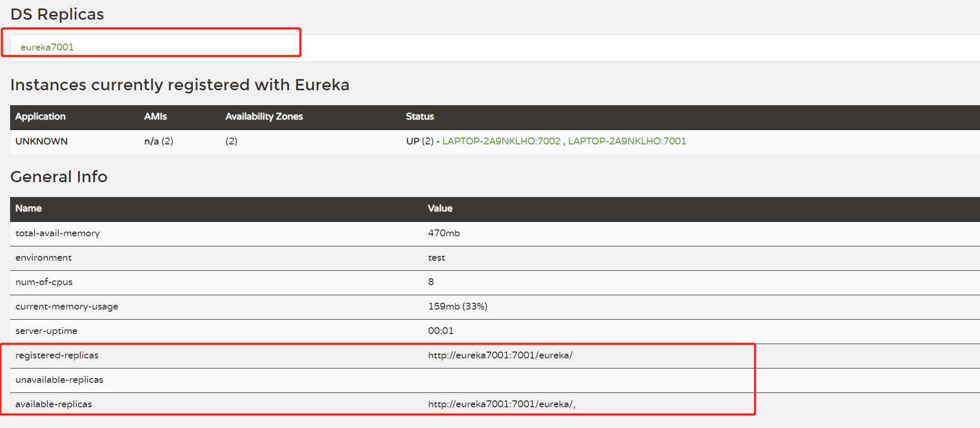Select the UNKNOWN application cell
This screenshot has height=428, width=980.
pos(41,141)
